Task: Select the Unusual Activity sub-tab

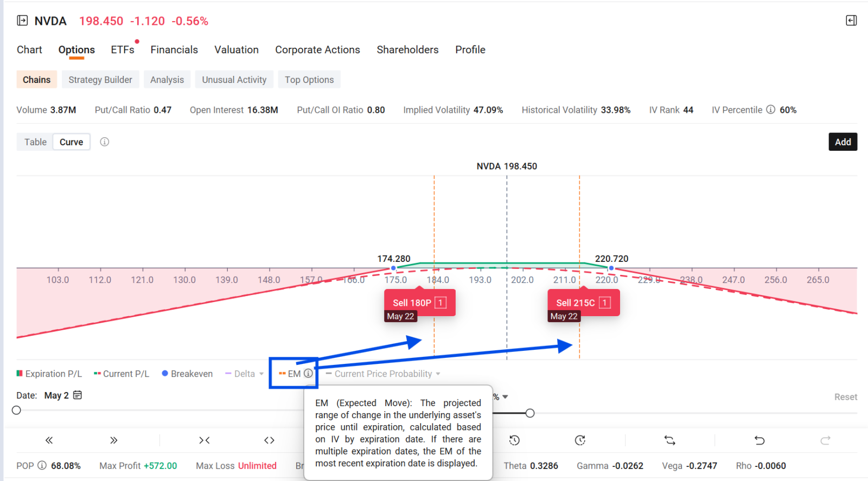Action: (x=234, y=80)
